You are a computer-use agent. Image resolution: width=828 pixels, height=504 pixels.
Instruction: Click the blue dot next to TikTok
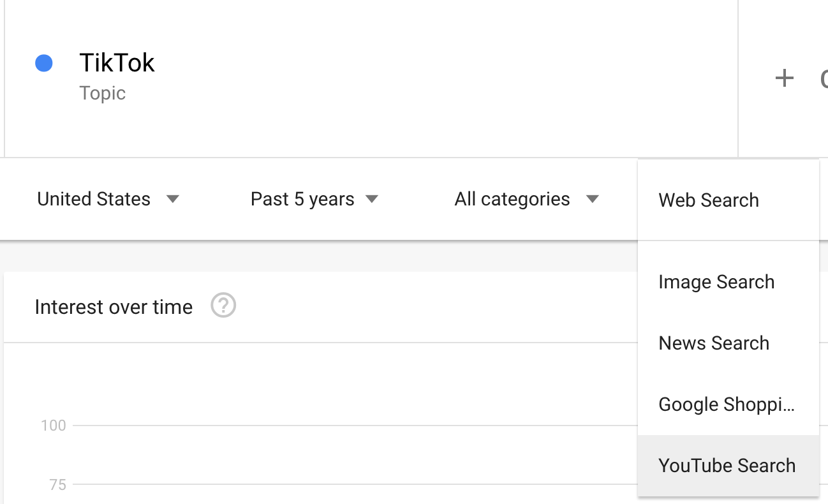(x=44, y=63)
